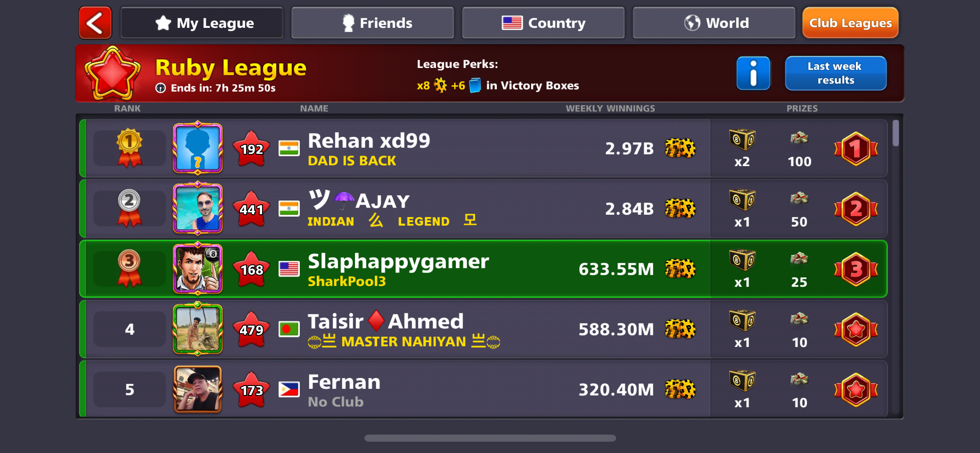Screen dimensions: 980x453
Task: Tap the level 441 star badge
Action: (251, 209)
